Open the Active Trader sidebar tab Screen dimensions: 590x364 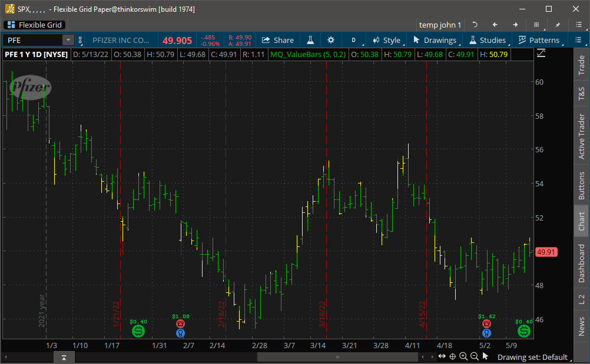(581, 136)
